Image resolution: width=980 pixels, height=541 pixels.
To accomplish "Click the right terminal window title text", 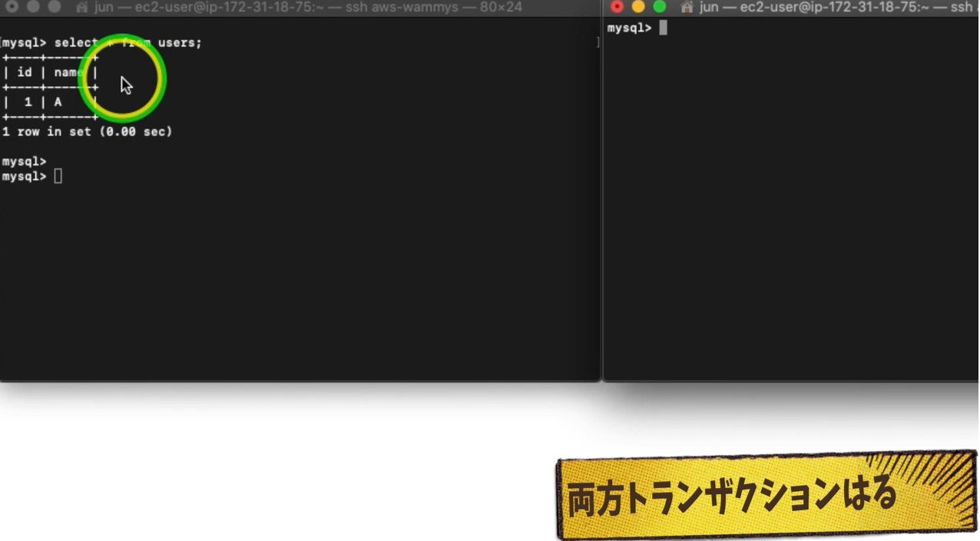I will 839,8.
